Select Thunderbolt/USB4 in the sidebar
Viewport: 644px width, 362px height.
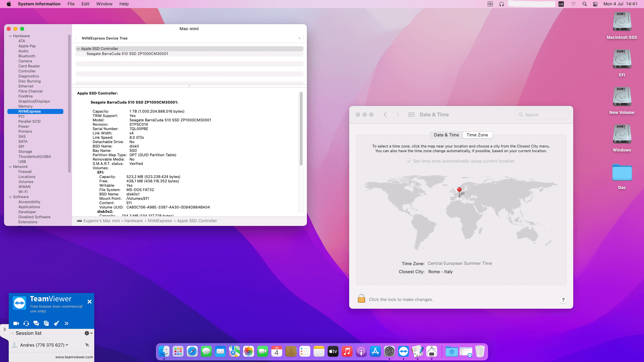(35, 157)
